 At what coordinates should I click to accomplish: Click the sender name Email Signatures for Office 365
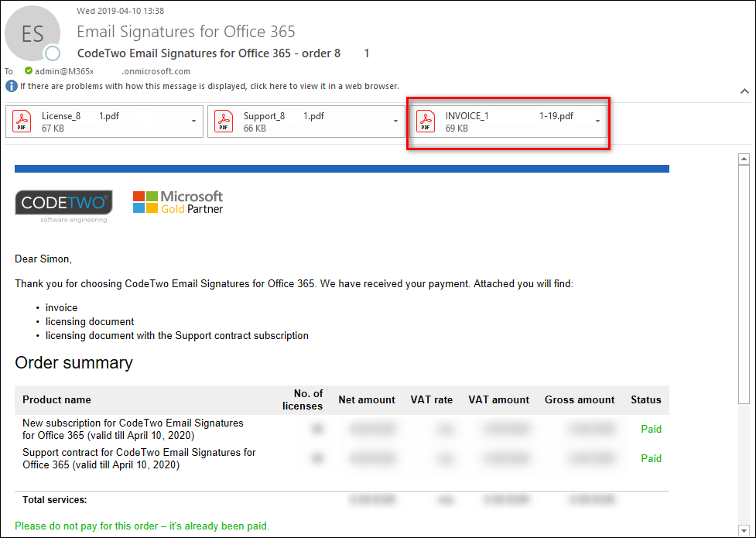point(186,32)
